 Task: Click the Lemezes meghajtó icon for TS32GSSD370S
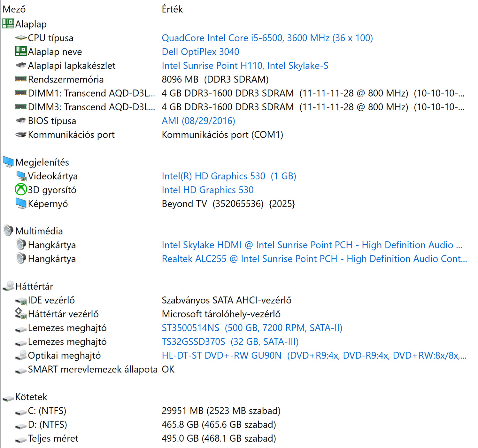(21, 343)
